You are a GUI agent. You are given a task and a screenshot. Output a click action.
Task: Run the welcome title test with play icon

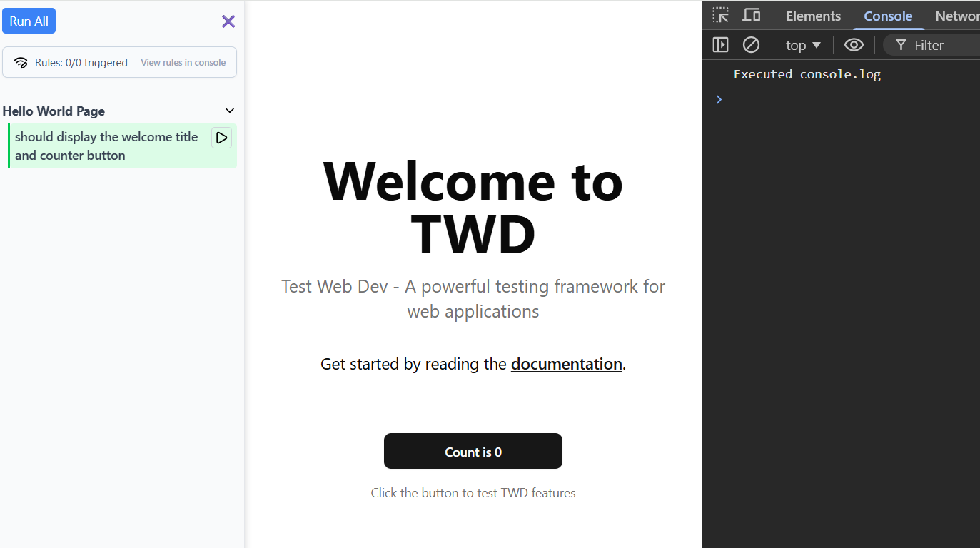coord(221,138)
